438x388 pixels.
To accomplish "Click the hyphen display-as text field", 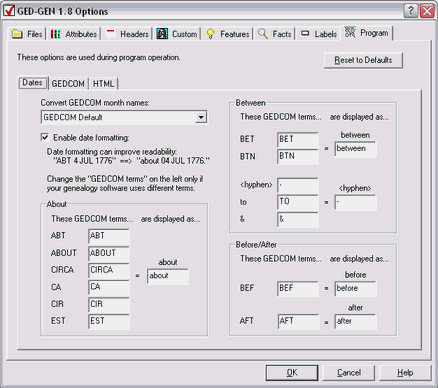I will 356,202.
